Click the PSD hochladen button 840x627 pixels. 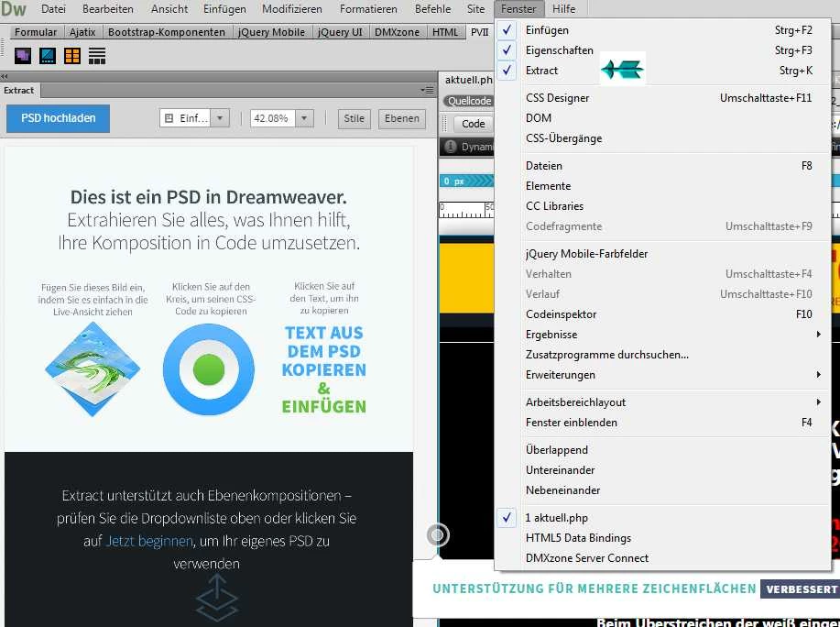point(58,118)
